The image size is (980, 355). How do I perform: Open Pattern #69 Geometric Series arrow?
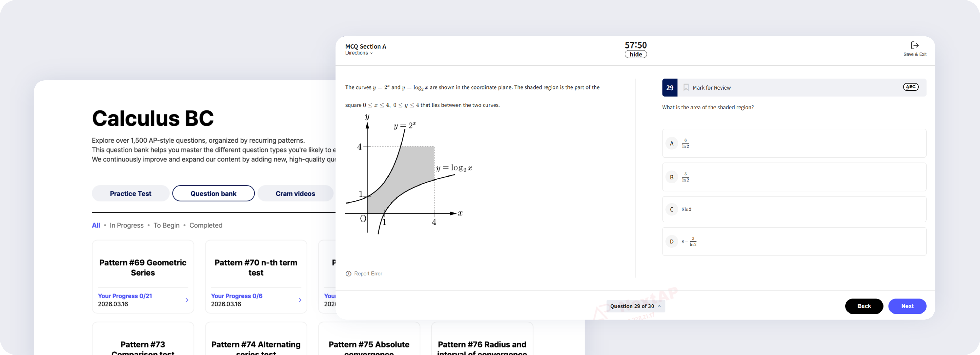pyautogui.click(x=187, y=300)
